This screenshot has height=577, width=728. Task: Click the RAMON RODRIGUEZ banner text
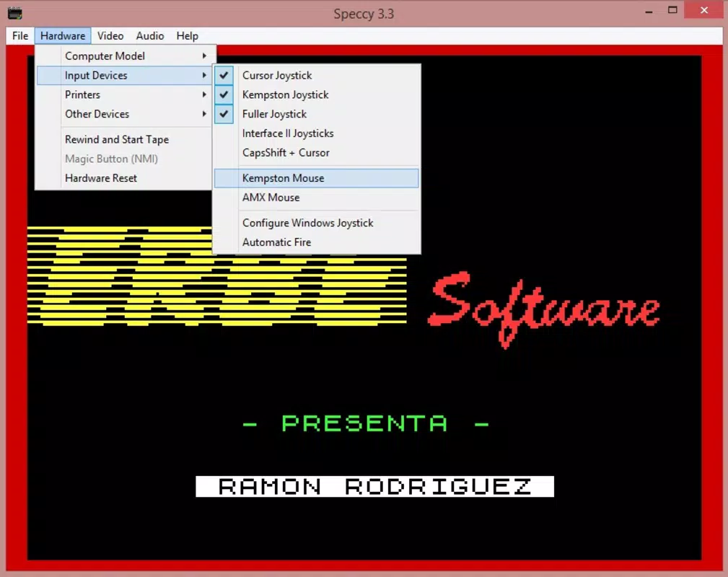coord(374,486)
